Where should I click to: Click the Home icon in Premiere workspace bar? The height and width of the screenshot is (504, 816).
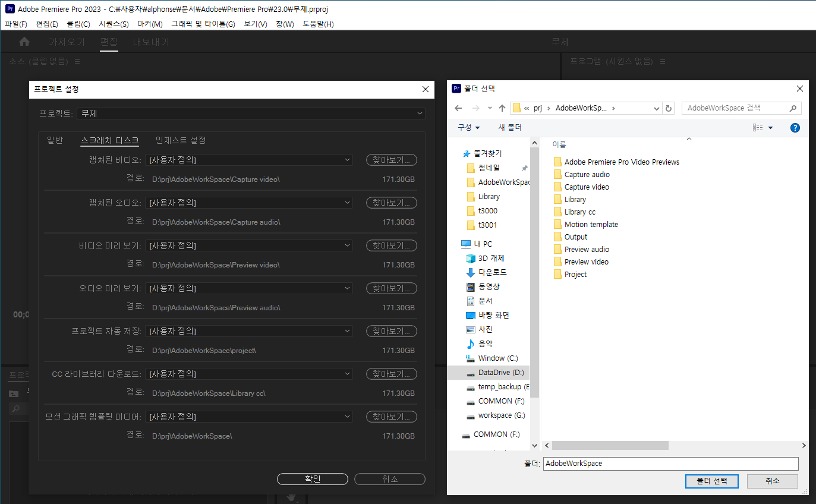coord(24,42)
